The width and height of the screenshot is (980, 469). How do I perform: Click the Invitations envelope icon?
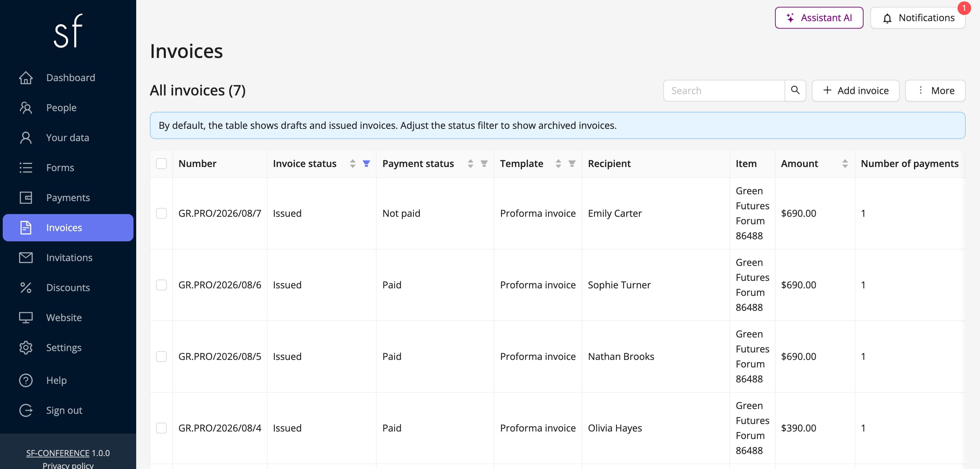26,258
